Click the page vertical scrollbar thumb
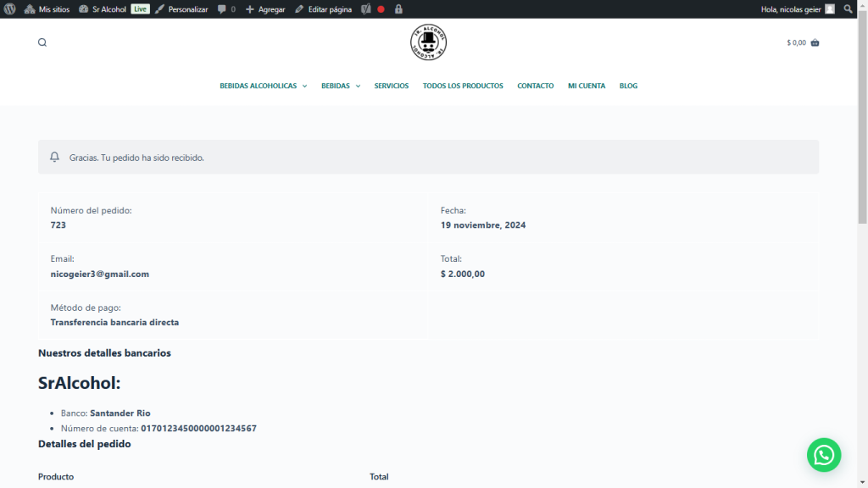Viewport: 868px width, 488px height. click(x=862, y=116)
